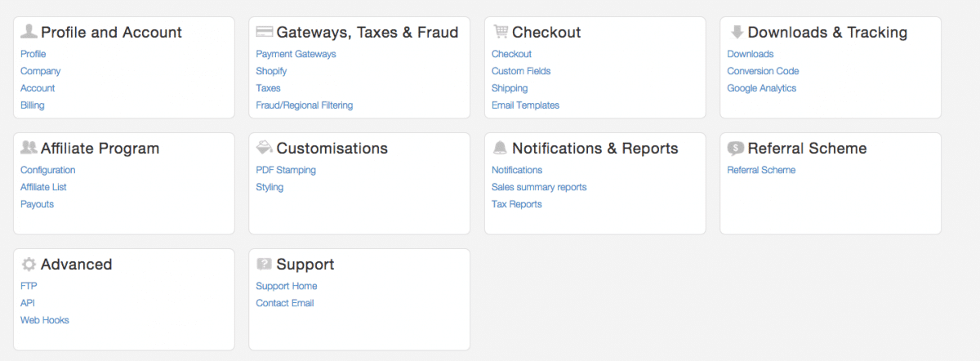
Task: Open the Shopify link
Action: tap(271, 71)
